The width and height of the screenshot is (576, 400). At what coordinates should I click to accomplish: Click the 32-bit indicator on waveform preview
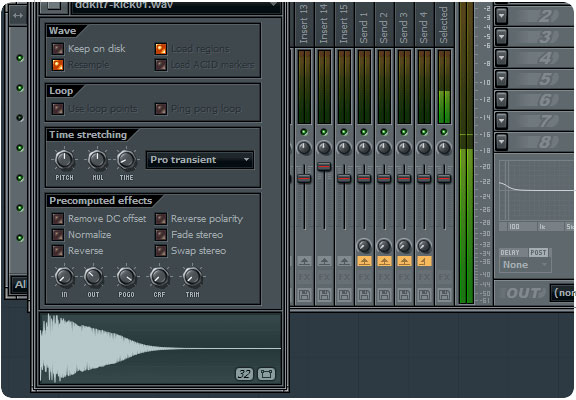(x=244, y=374)
